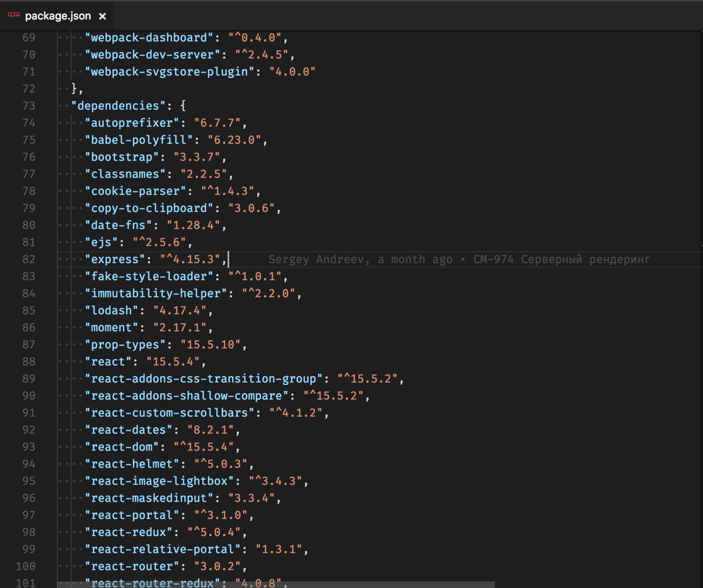Image resolution: width=703 pixels, height=588 pixels.
Task: Click the version value "1.3.1"
Action: 279,549
